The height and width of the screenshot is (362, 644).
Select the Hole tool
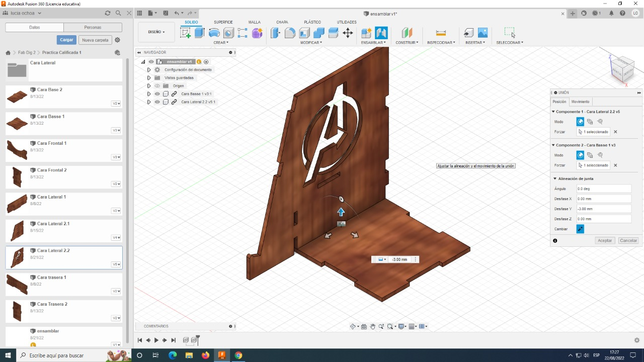(x=228, y=33)
